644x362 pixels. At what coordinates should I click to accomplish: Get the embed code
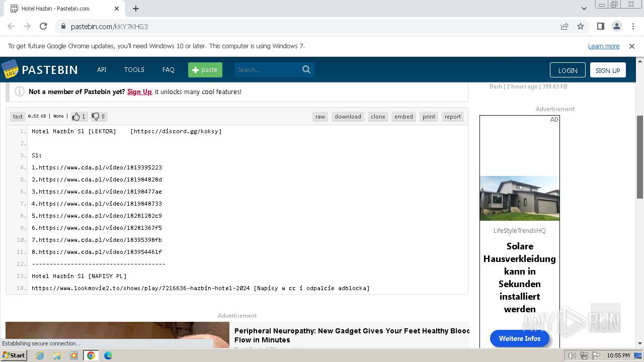coord(404,117)
